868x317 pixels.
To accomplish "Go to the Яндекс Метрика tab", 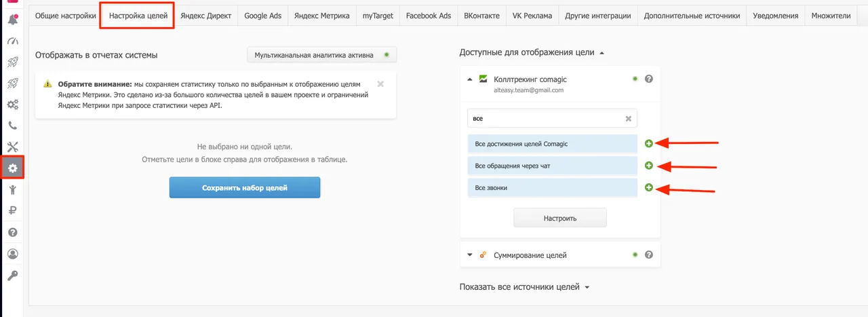I will (322, 16).
